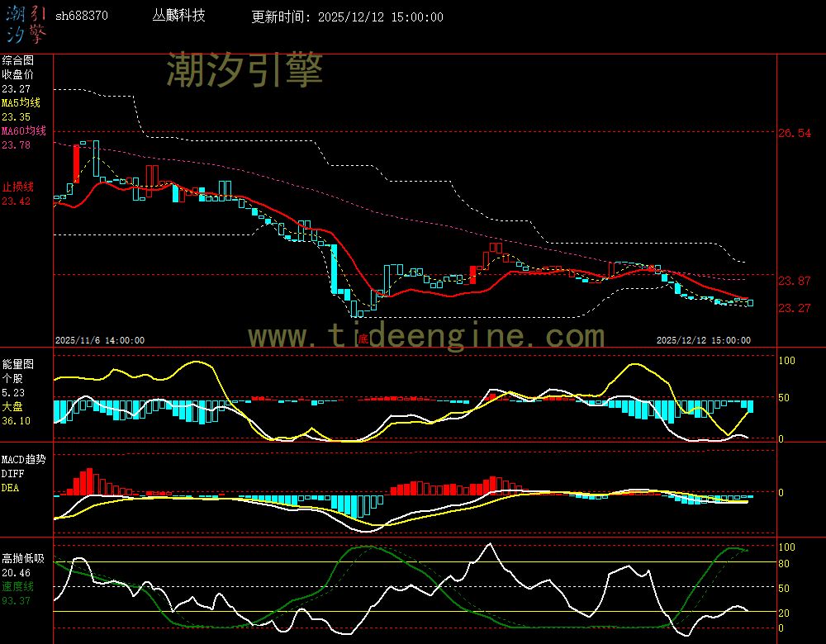
Task: Click the 26.54 price axis label
Action: point(794,133)
